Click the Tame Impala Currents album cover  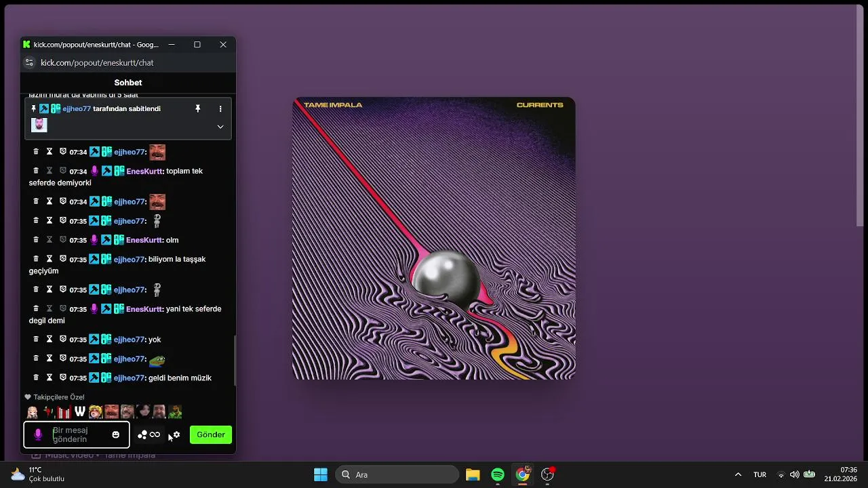coord(434,239)
